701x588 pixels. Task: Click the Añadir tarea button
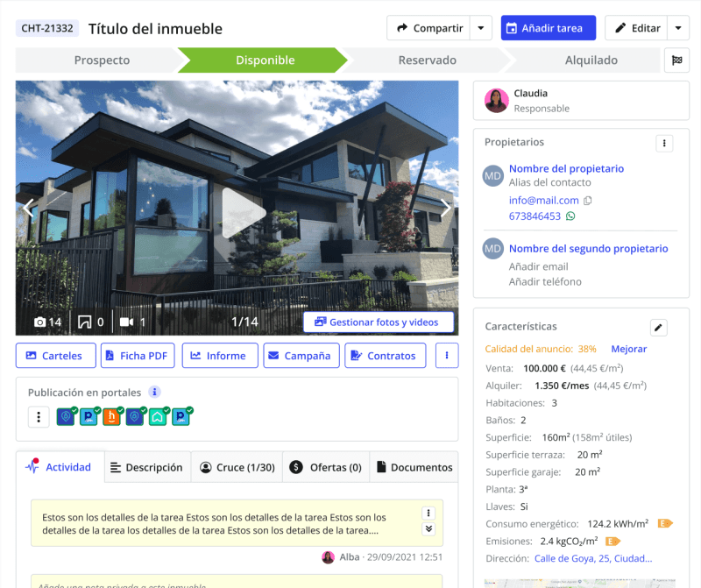click(548, 28)
